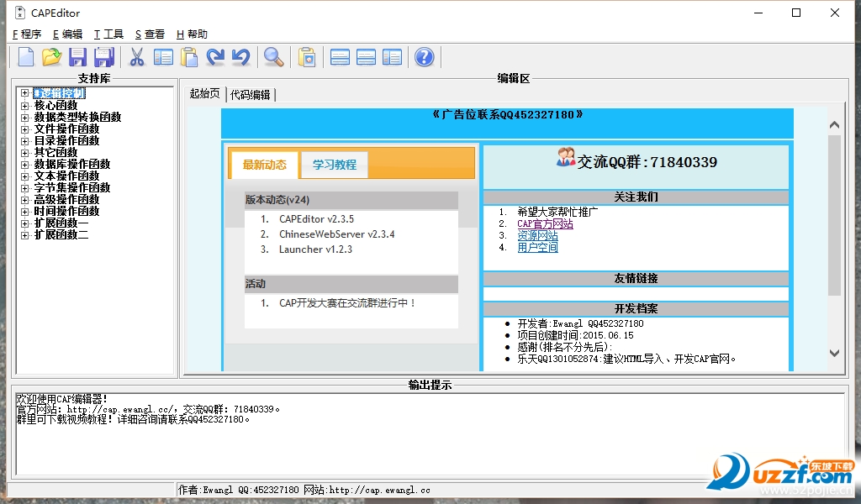
Task: Open a file using the folder icon
Action: pos(51,57)
